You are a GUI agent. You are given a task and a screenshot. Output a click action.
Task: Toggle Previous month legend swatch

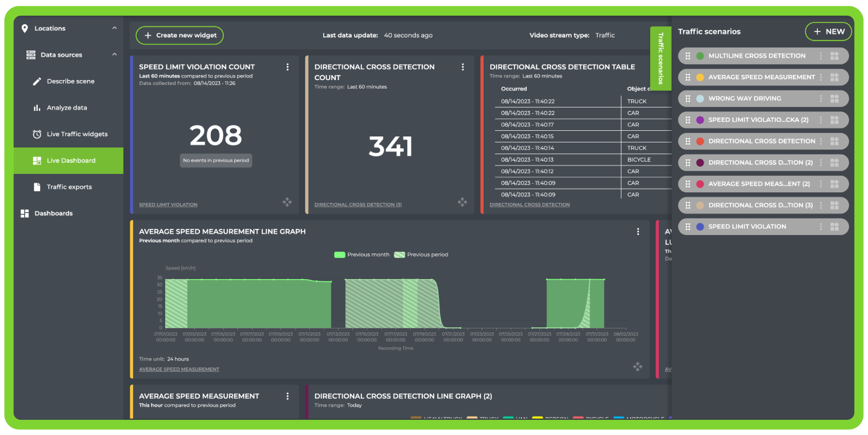[x=339, y=255]
